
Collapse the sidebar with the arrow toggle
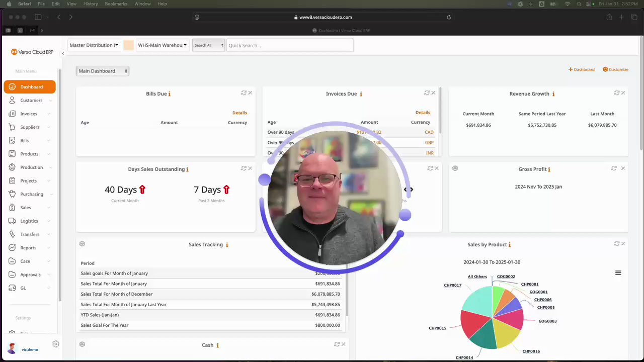tap(63, 53)
